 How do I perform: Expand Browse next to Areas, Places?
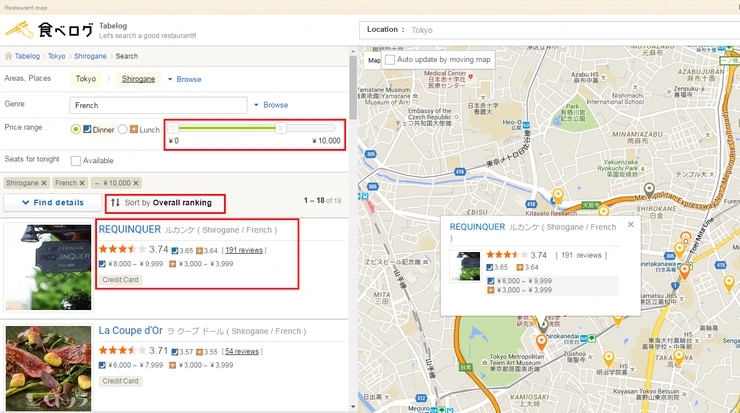185,79
